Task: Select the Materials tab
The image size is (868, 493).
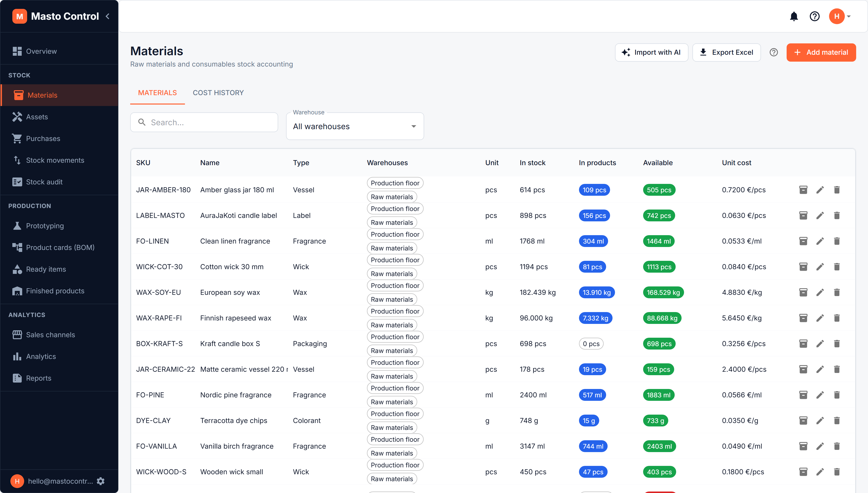Action: click(x=158, y=93)
